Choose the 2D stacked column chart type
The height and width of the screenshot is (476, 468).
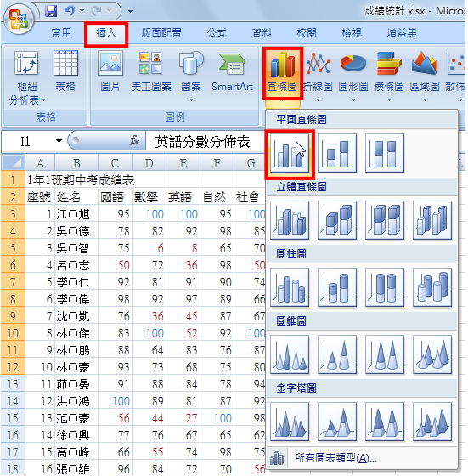coord(337,154)
